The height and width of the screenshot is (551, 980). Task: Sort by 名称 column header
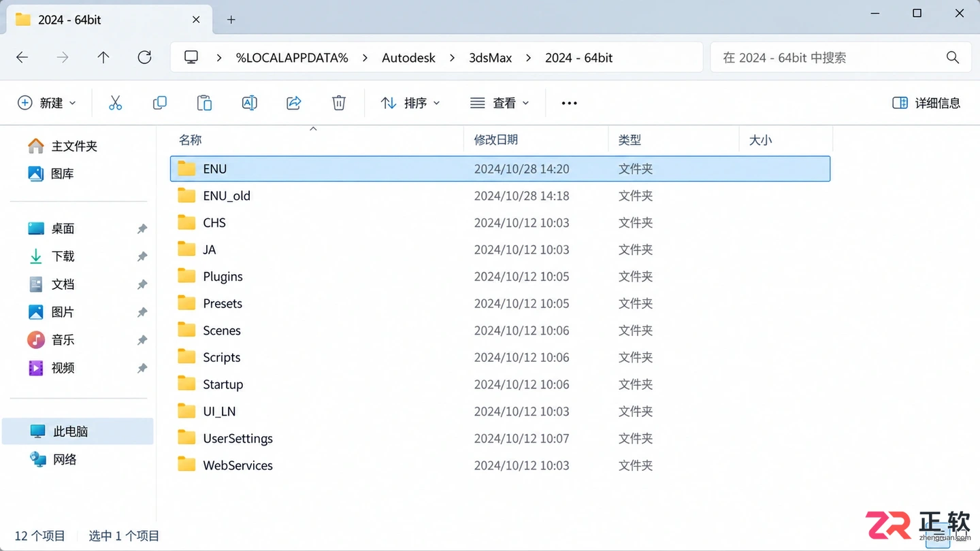(190, 139)
